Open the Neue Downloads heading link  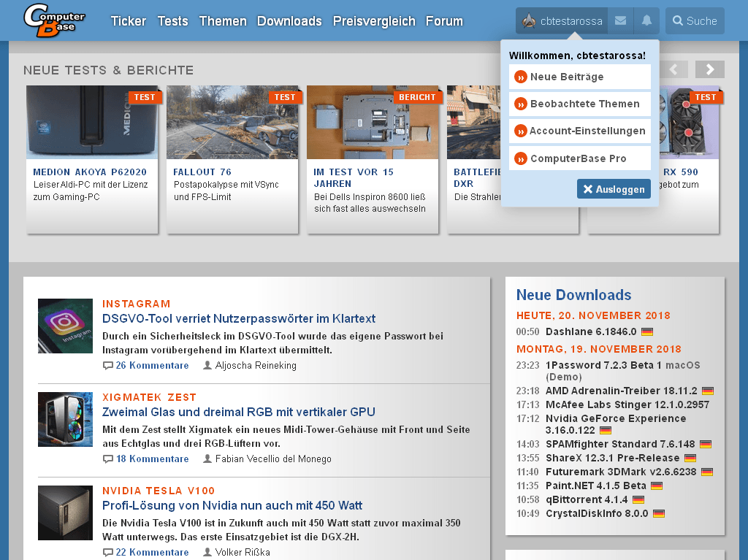pos(574,295)
